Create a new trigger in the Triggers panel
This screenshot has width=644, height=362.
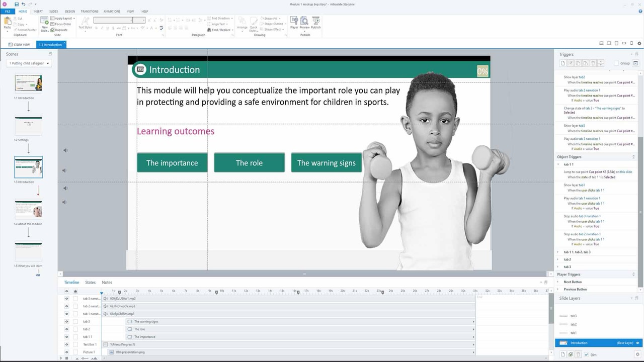[562, 63]
